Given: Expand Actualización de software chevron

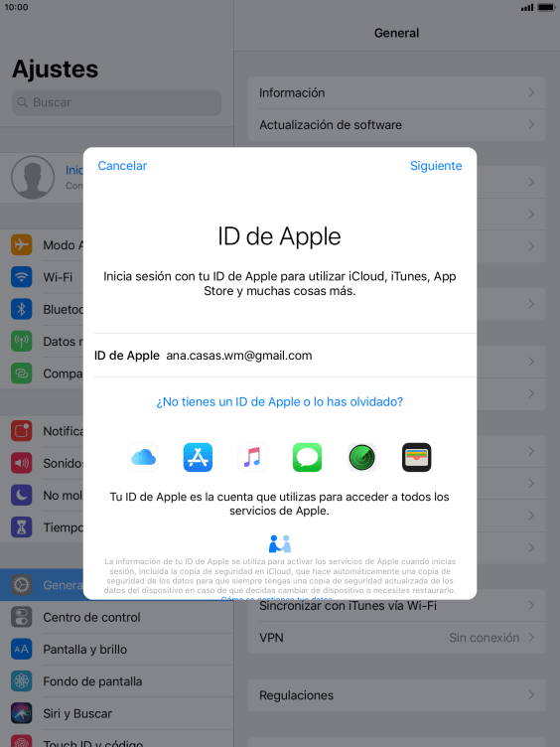Looking at the screenshot, I should 531,125.
